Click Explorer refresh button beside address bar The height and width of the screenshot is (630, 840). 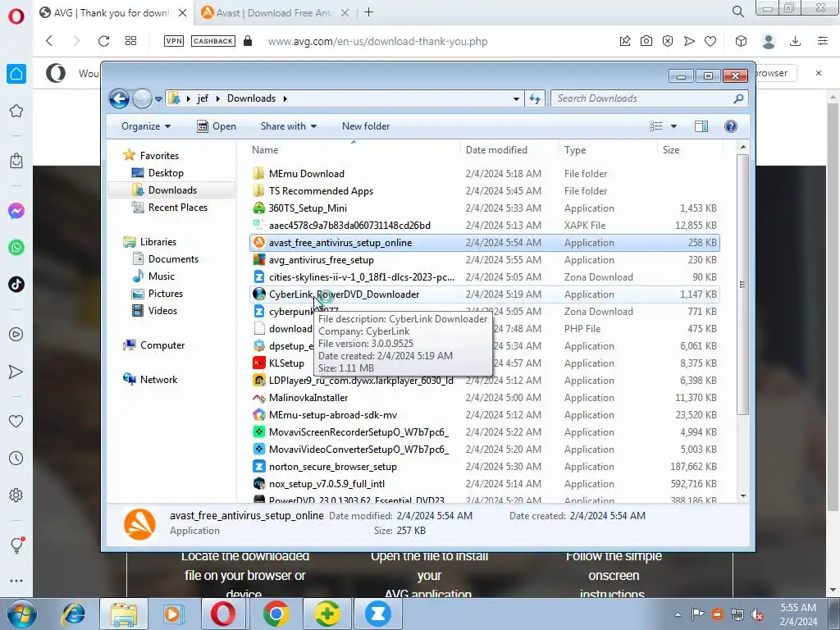click(x=535, y=98)
